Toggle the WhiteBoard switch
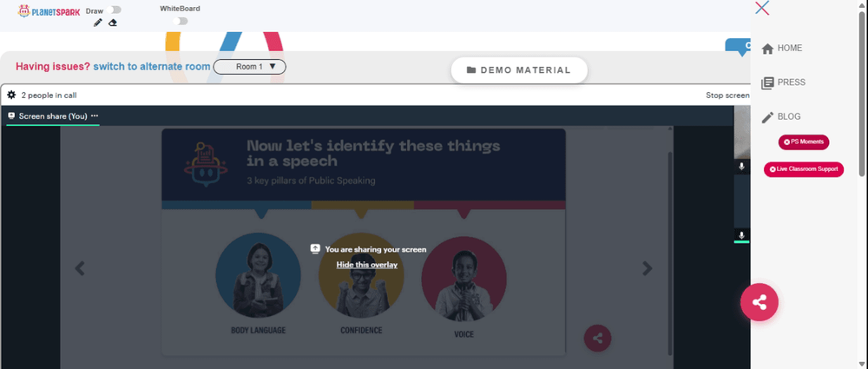Screen dimensions: 868x369 click(x=181, y=21)
